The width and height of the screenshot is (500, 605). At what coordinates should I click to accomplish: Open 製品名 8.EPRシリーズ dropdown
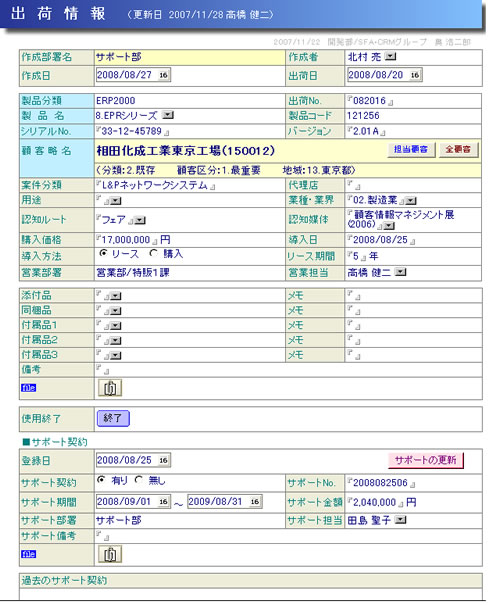point(168,115)
